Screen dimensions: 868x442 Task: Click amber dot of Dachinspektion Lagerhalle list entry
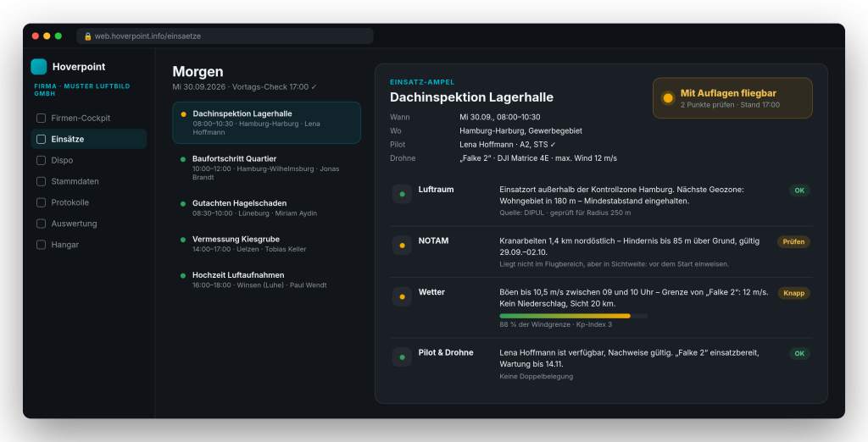tap(183, 114)
